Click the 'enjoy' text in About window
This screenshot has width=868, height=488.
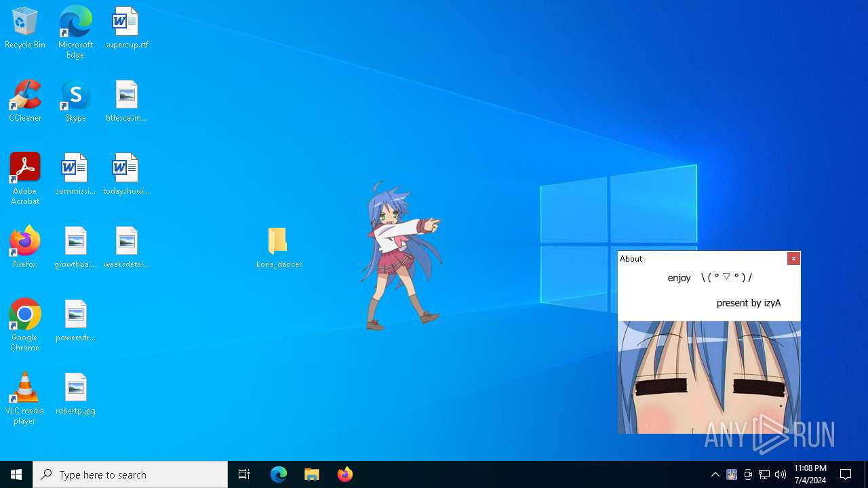click(x=679, y=278)
